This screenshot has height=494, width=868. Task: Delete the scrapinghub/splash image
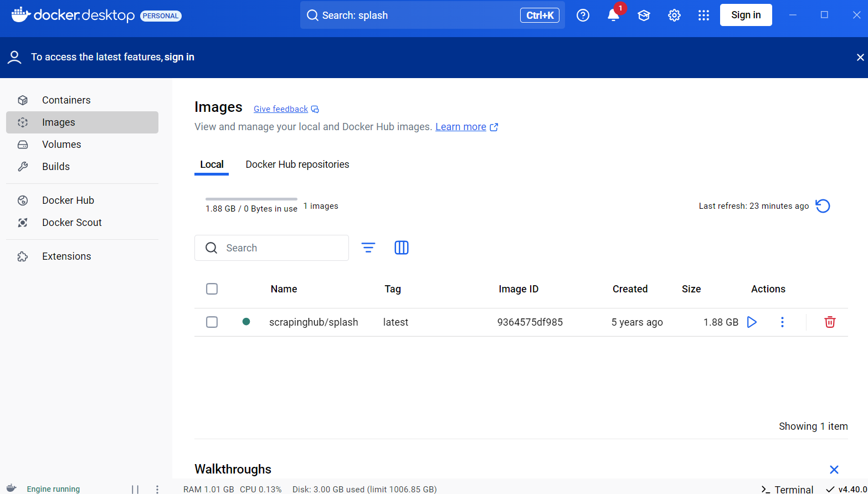(x=830, y=322)
